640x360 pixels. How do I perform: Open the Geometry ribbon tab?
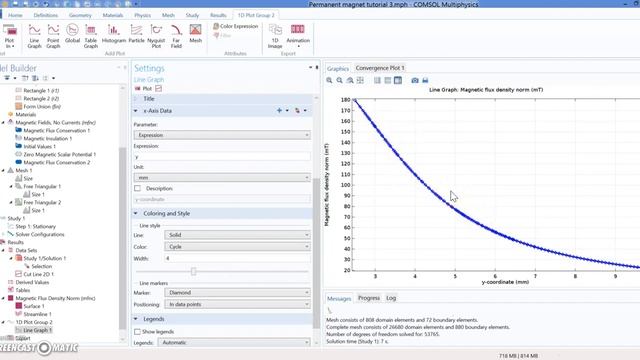tap(80, 15)
